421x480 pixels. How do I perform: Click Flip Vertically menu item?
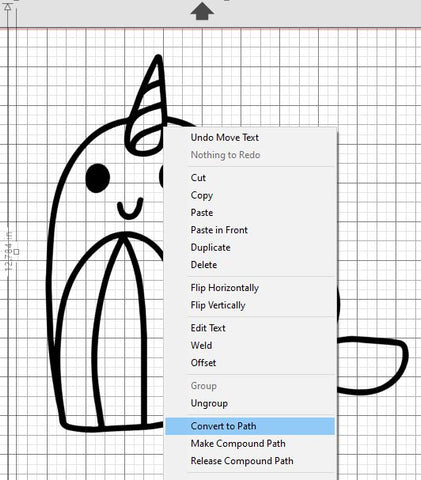click(250, 305)
